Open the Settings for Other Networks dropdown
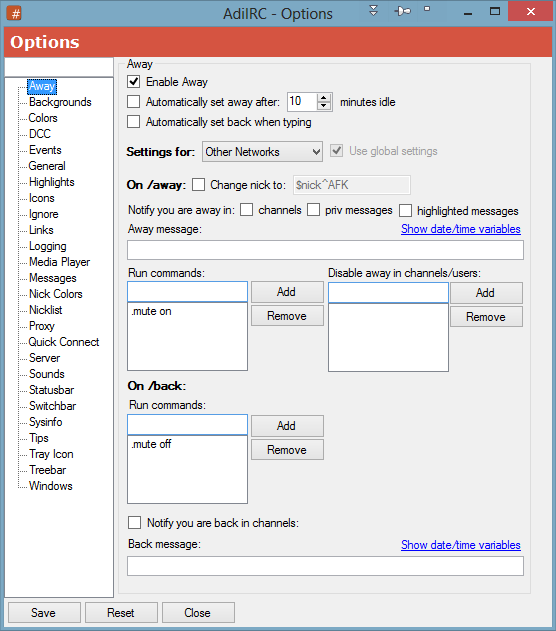Image resolution: width=556 pixels, height=631 pixels. tap(262, 152)
